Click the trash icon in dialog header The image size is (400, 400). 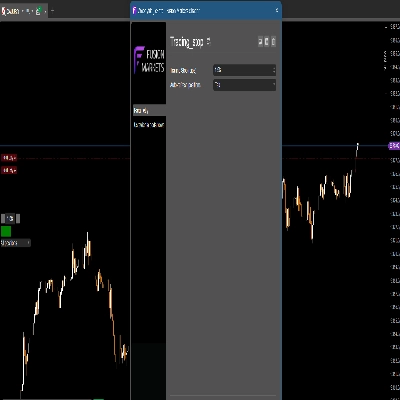point(273,42)
